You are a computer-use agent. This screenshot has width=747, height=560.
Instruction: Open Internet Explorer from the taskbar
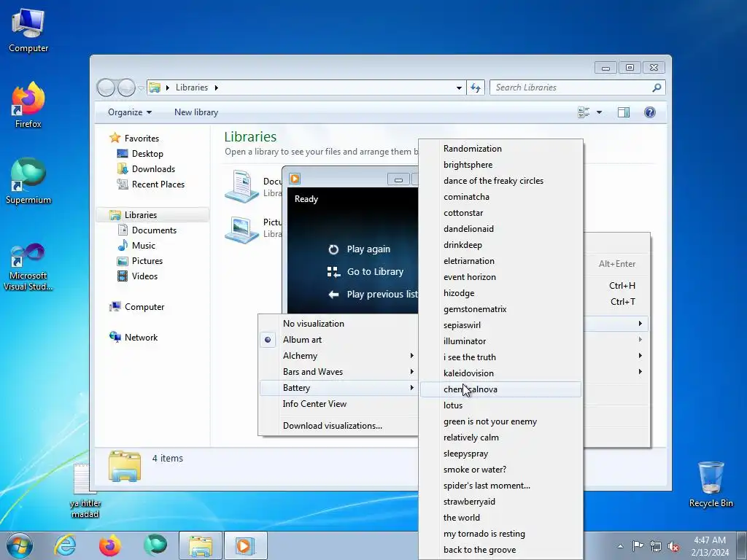click(x=64, y=545)
